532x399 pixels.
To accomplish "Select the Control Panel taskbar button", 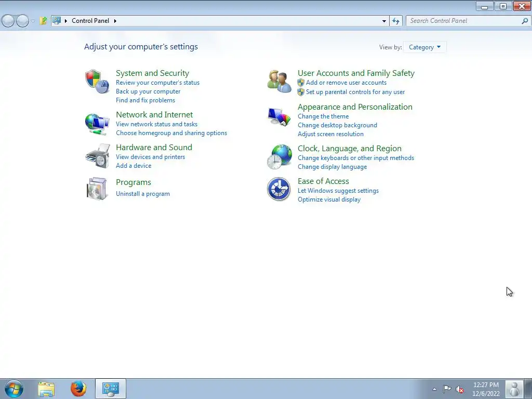I will (x=111, y=389).
